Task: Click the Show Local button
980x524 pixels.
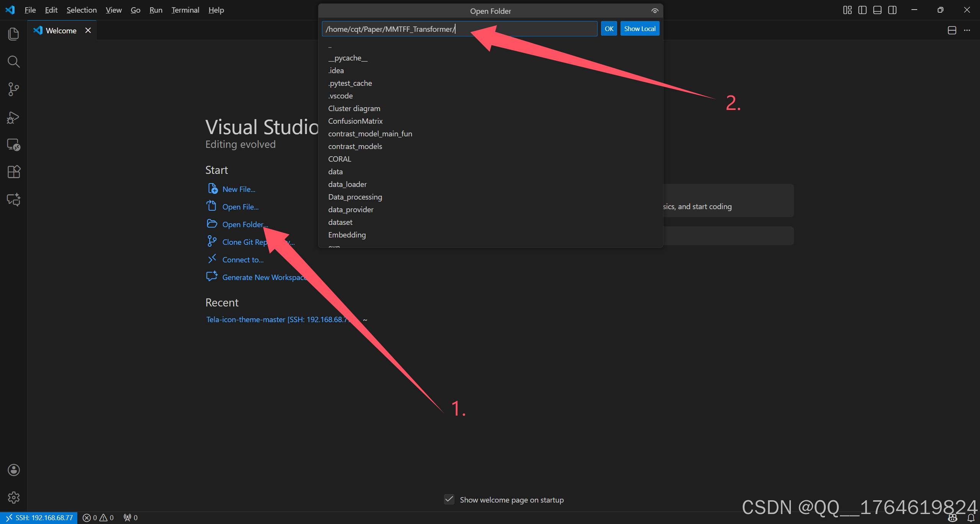Action: coord(639,29)
